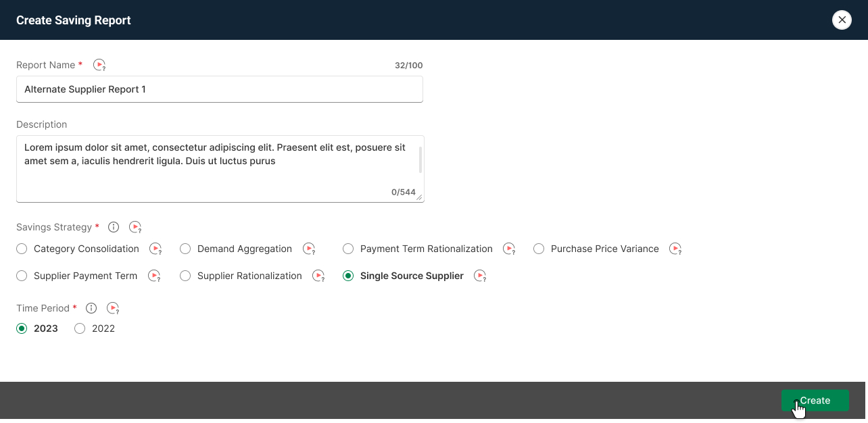
Task: Choose Demand Aggregation strategy option
Action: tap(185, 249)
